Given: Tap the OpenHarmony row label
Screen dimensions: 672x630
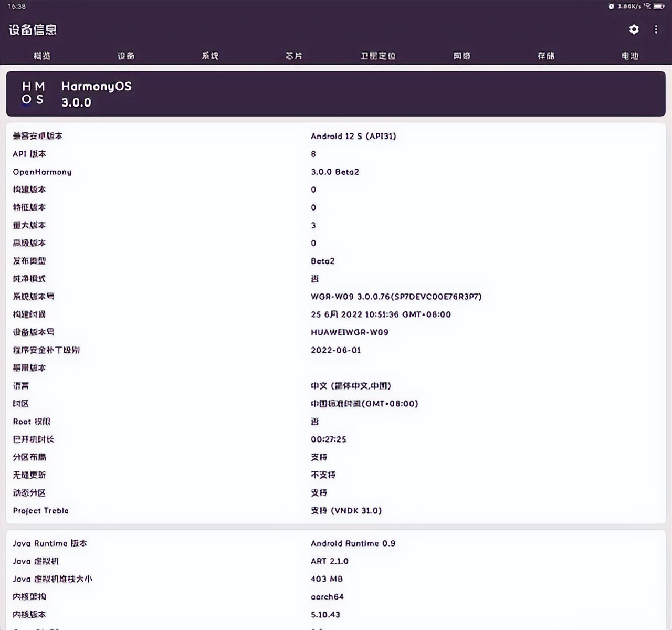Looking at the screenshot, I should point(42,172).
